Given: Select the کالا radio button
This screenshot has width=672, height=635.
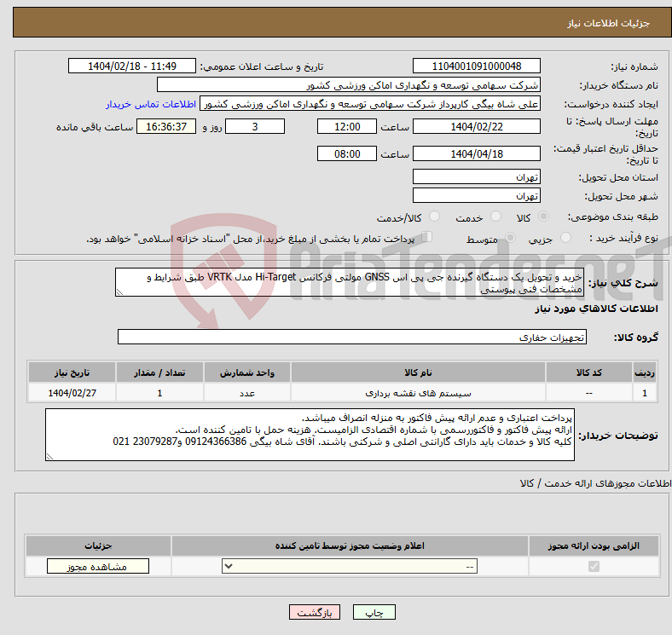Looking at the screenshot, I should pos(543,216).
